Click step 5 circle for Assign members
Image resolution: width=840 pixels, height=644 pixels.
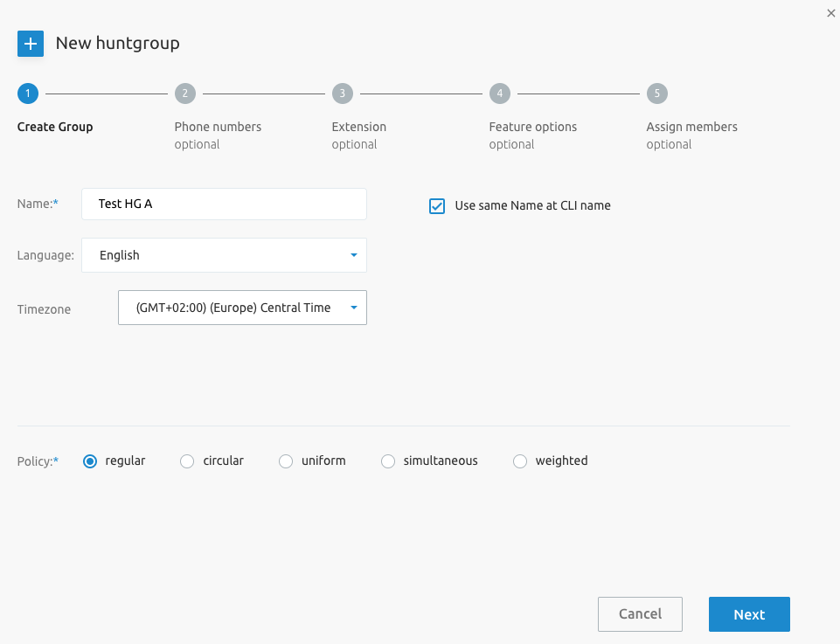pyautogui.click(x=656, y=93)
